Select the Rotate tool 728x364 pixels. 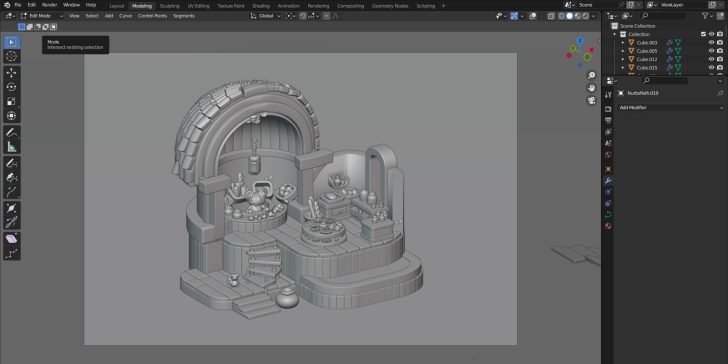coord(12,87)
